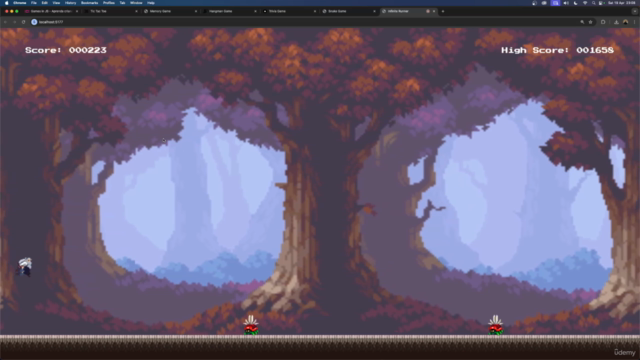The image size is (640, 360).
Task: Reload the current page
Action: click(x=24, y=22)
